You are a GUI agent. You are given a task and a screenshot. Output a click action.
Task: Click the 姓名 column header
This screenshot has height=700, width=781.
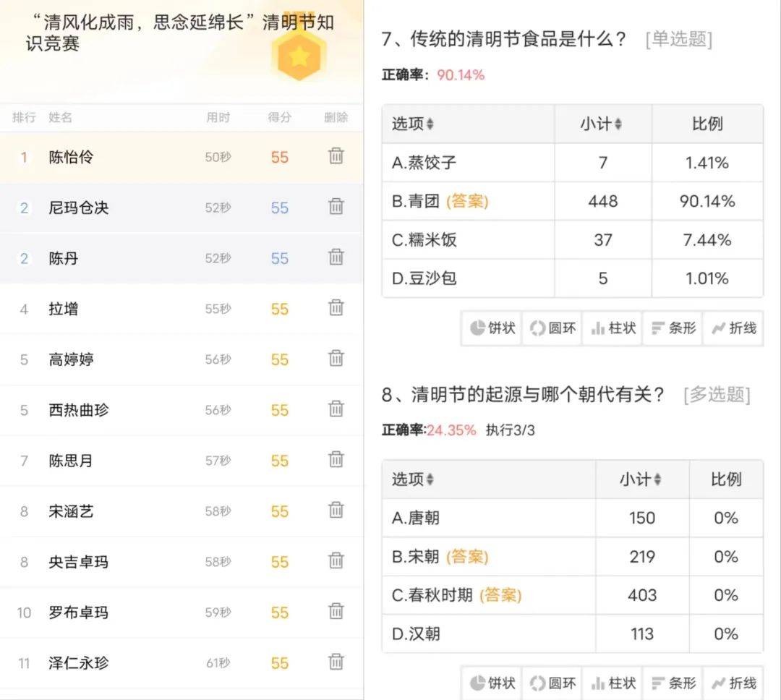pyautogui.click(x=60, y=118)
